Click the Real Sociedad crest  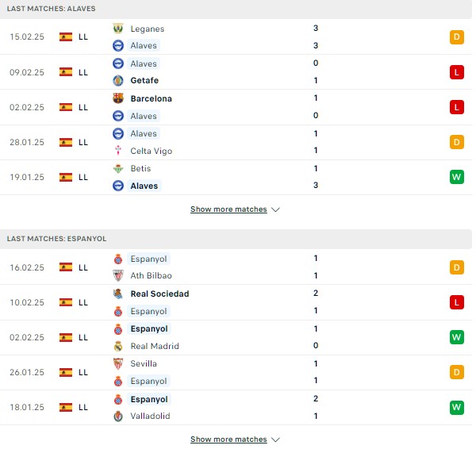pyautogui.click(x=118, y=294)
